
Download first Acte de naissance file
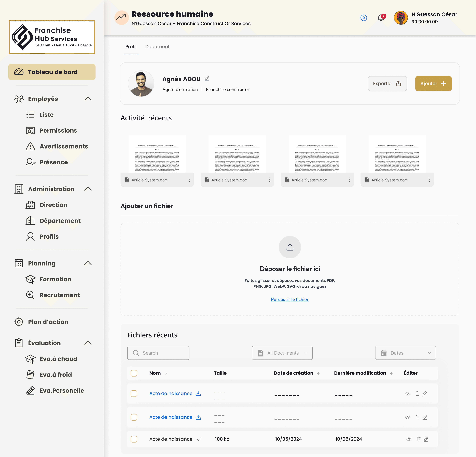pos(198,393)
